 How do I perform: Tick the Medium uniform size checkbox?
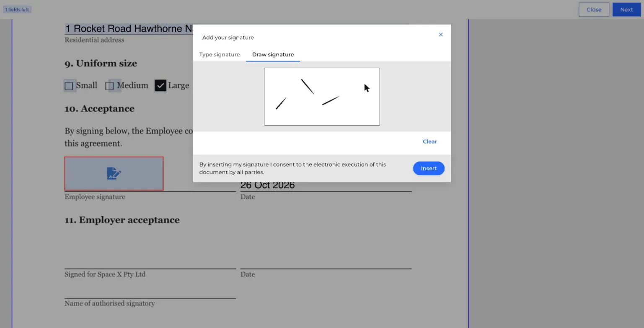(110, 86)
